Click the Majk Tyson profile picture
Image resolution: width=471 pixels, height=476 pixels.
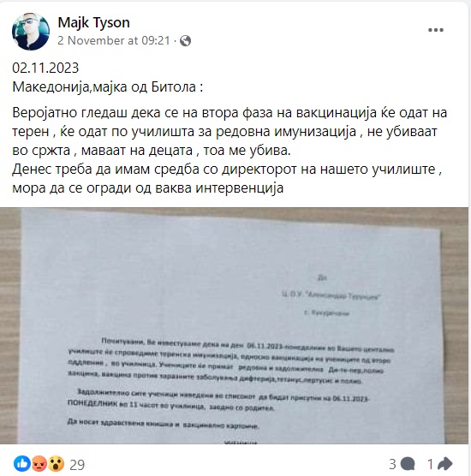pyautogui.click(x=31, y=32)
